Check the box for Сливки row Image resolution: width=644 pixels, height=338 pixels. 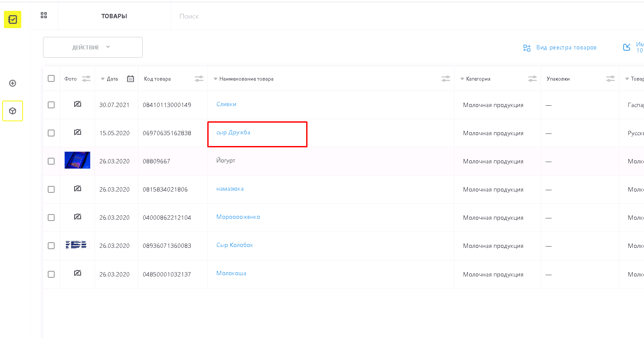tap(51, 105)
